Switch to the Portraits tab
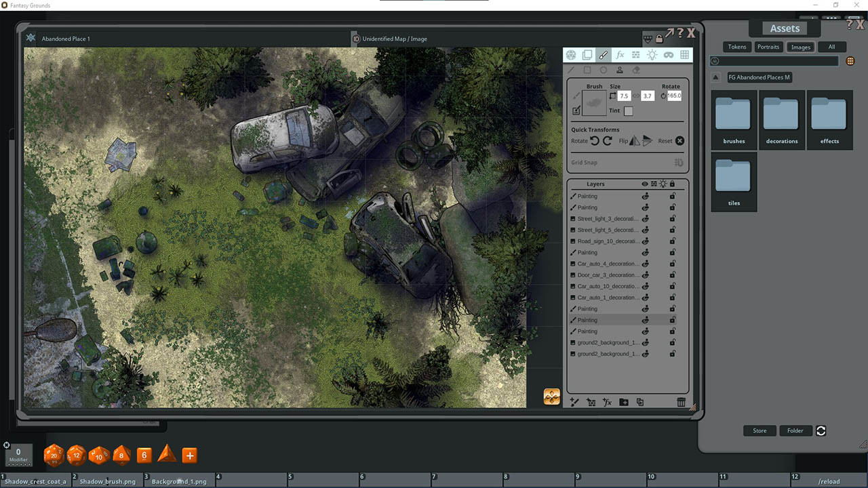The width and height of the screenshot is (868, 488). [768, 47]
